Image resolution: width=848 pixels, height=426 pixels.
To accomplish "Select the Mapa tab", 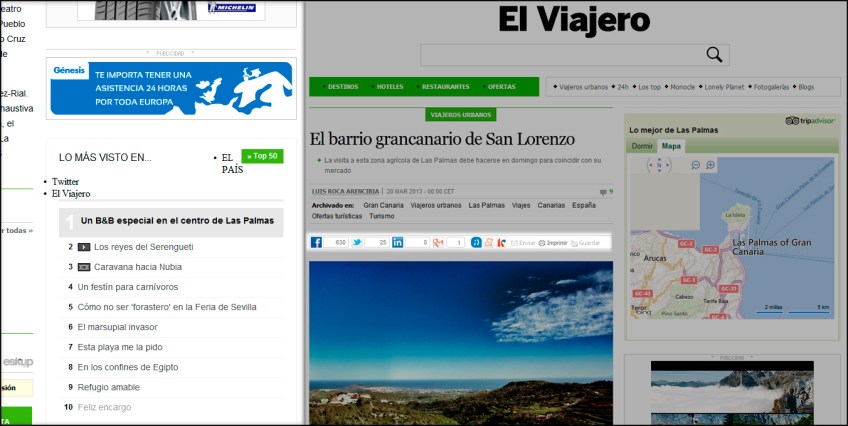I will click(671, 146).
